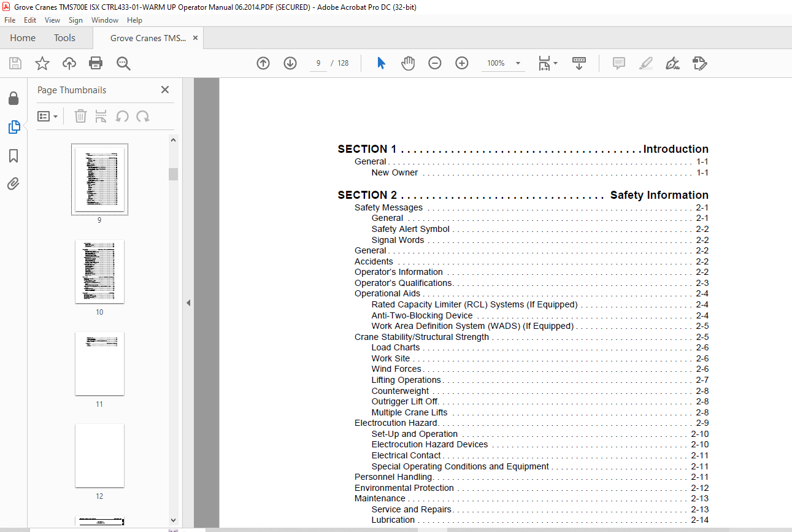Click the Print file icon
Screen dimensions: 792x532
[96, 63]
